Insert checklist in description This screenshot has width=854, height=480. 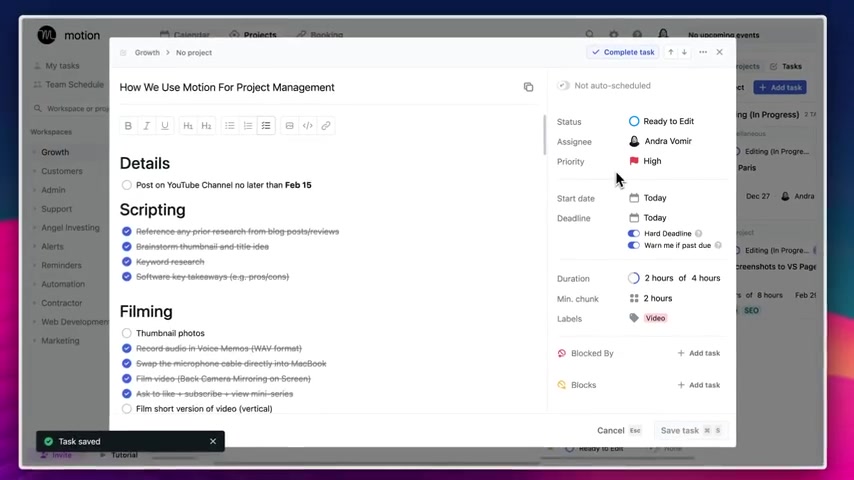point(266,126)
